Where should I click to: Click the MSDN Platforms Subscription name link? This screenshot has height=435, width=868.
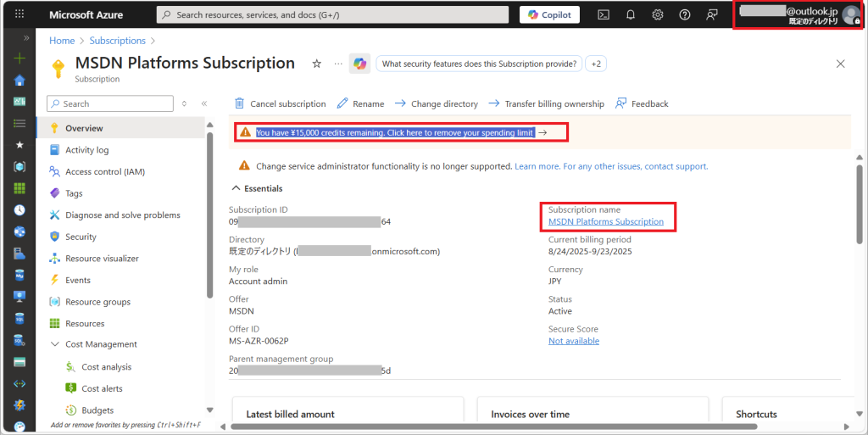pyautogui.click(x=605, y=221)
